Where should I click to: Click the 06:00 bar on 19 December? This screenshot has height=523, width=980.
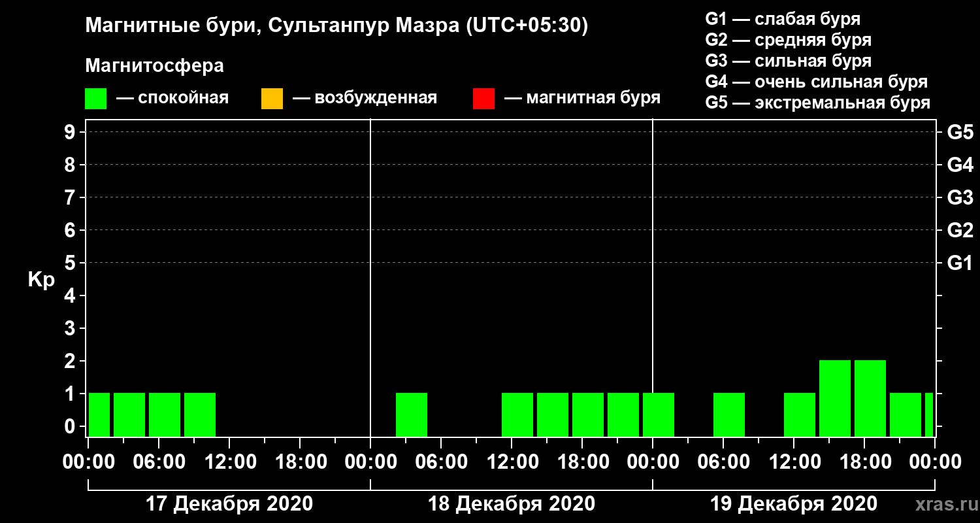coord(729,414)
